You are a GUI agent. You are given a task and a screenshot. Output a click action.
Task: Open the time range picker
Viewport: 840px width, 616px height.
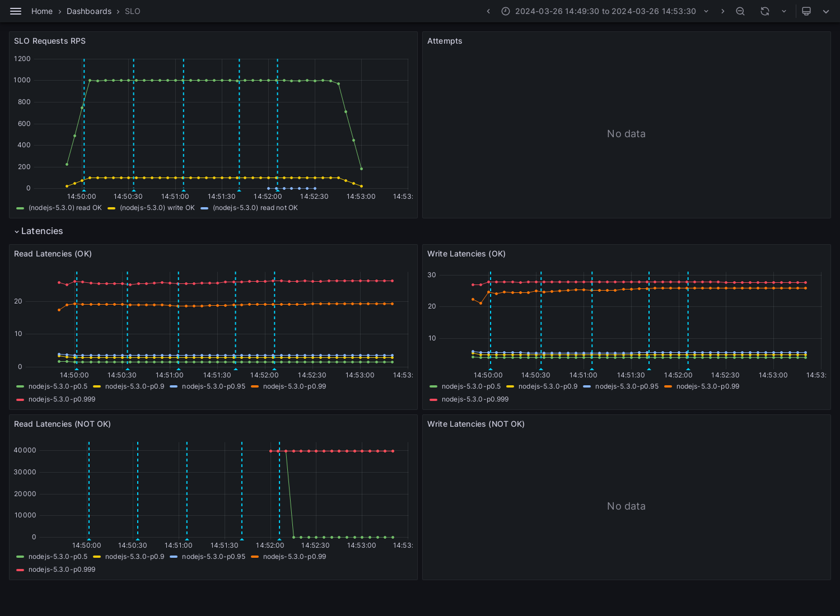[x=605, y=11]
